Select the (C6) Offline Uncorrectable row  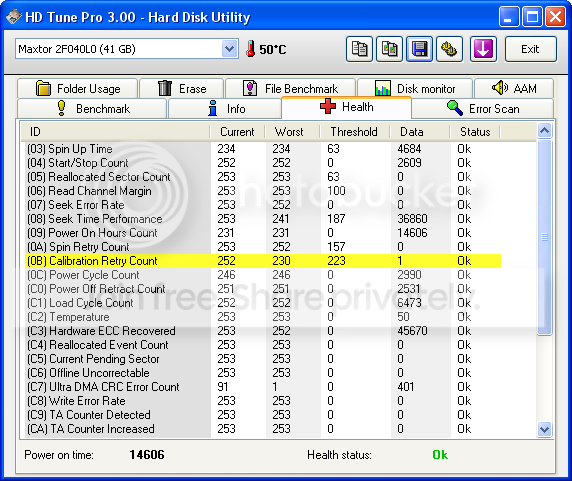(x=263, y=373)
